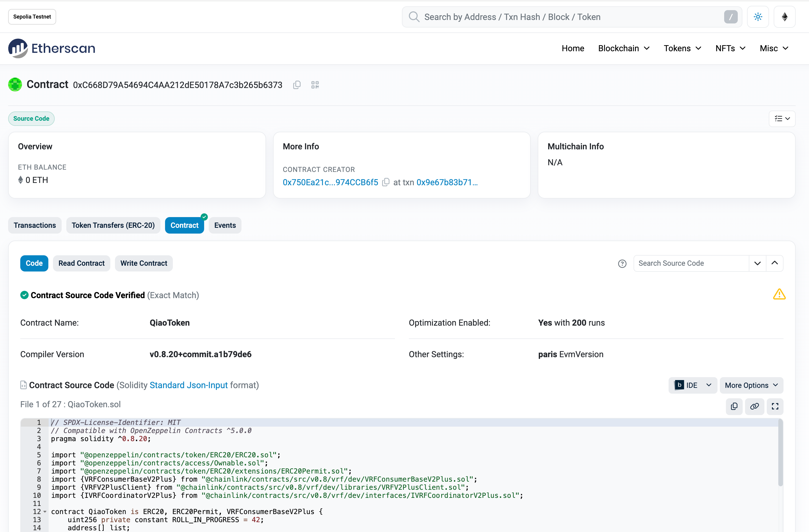Copy the contract creator address
The width and height of the screenshot is (809, 532).
(x=385, y=182)
